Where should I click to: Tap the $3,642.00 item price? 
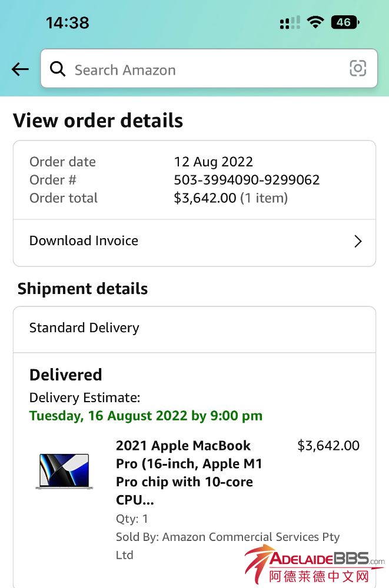(328, 446)
